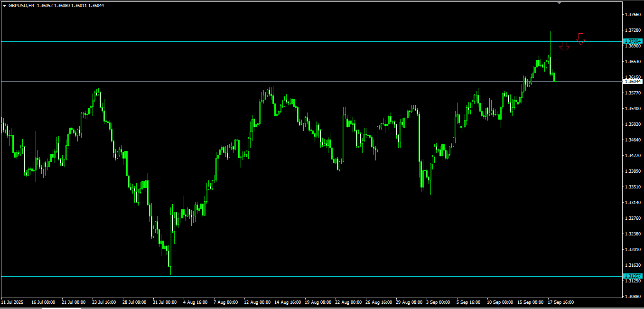Image resolution: width=644 pixels, height=309 pixels.
Task: Click the 1.34270 price scale value
Action: coord(634,156)
